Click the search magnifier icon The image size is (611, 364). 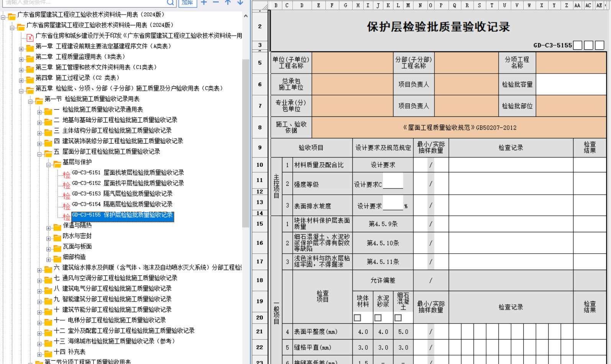coord(170,3)
